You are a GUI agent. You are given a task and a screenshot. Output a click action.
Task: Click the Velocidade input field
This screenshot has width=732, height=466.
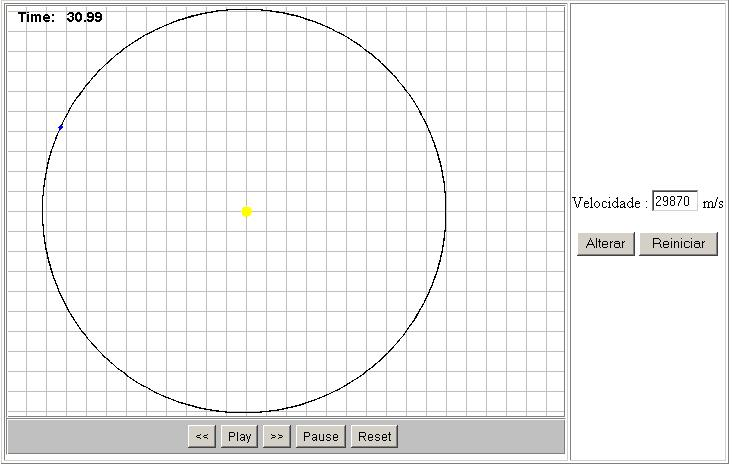[x=675, y=201]
